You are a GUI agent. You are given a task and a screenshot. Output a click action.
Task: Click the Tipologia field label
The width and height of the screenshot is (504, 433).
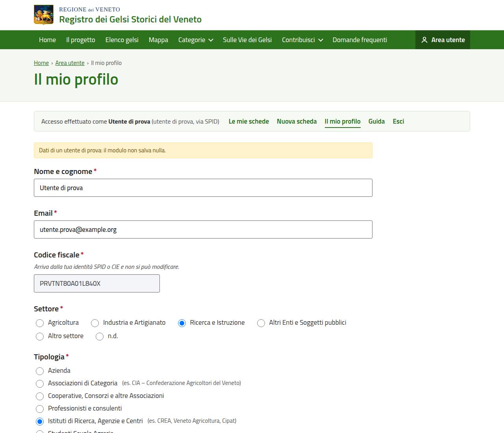coord(49,357)
